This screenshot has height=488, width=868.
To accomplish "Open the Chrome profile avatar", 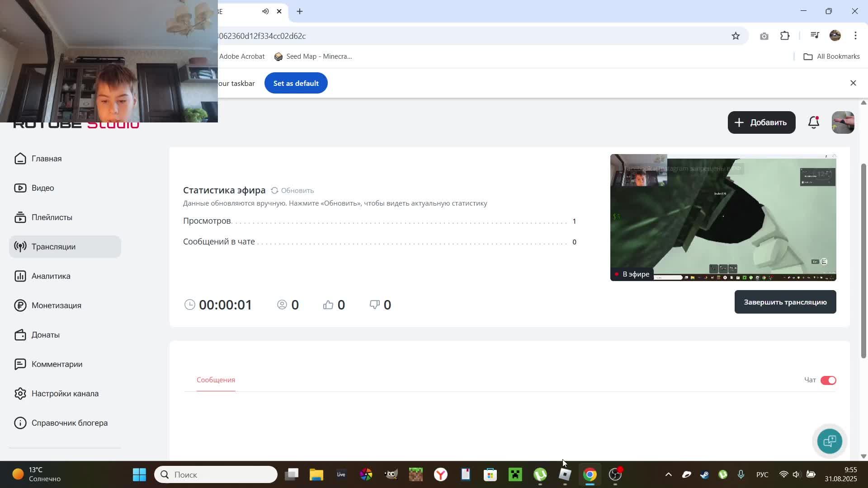I will click(835, 36).
